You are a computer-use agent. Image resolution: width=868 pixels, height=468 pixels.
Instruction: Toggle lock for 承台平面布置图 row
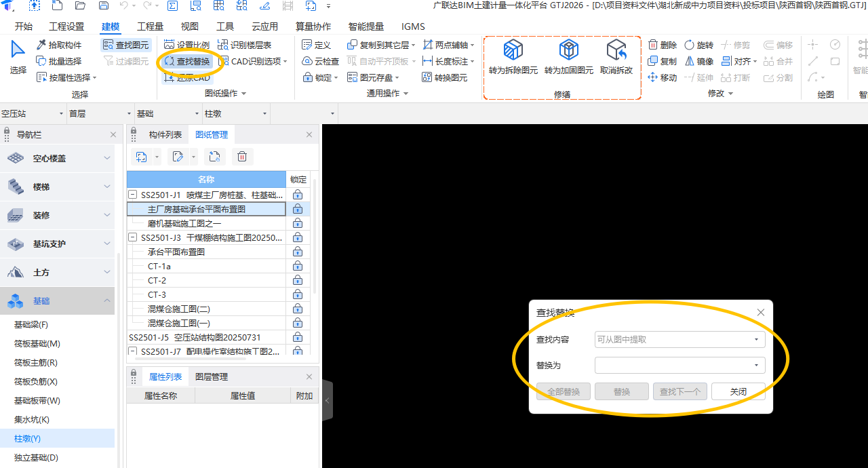tap(298, 252)
